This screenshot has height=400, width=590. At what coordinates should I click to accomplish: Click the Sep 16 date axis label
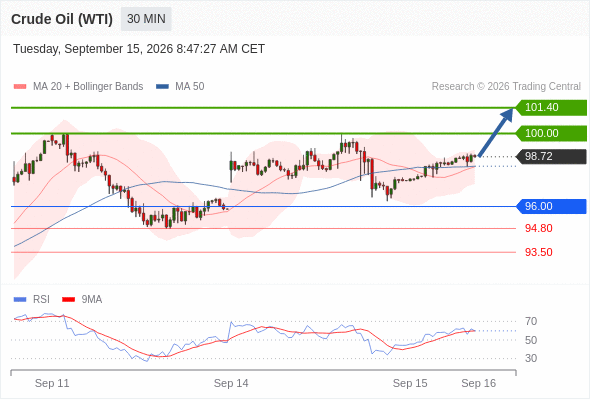[x=479, y=383]
